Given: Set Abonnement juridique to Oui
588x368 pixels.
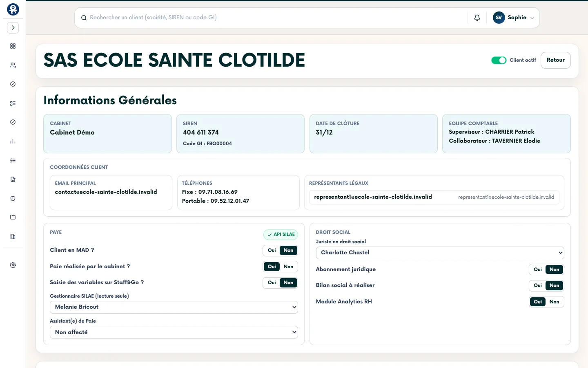Looking at the screenshot, I should pyautogui.click(x=538, y=269).
